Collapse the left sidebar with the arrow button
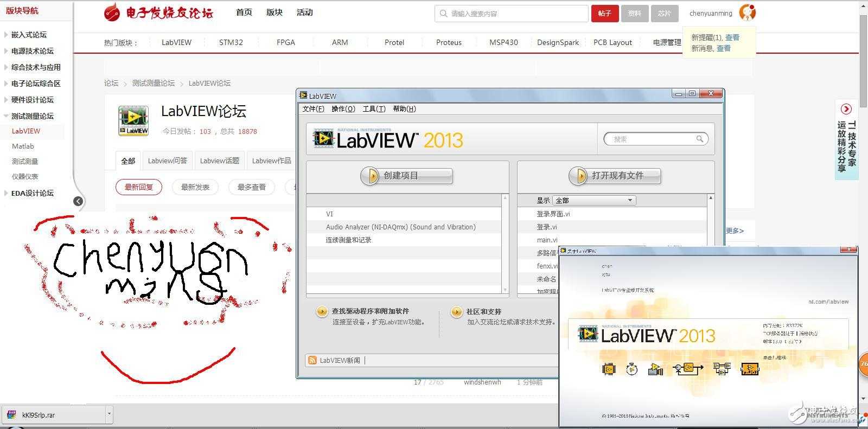Screen dimensions: 868x429 tap(78, 201)
